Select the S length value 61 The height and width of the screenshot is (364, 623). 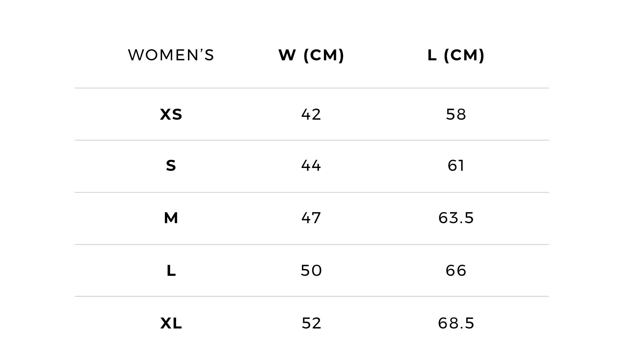pyautogui.click(x=456, y=165)
